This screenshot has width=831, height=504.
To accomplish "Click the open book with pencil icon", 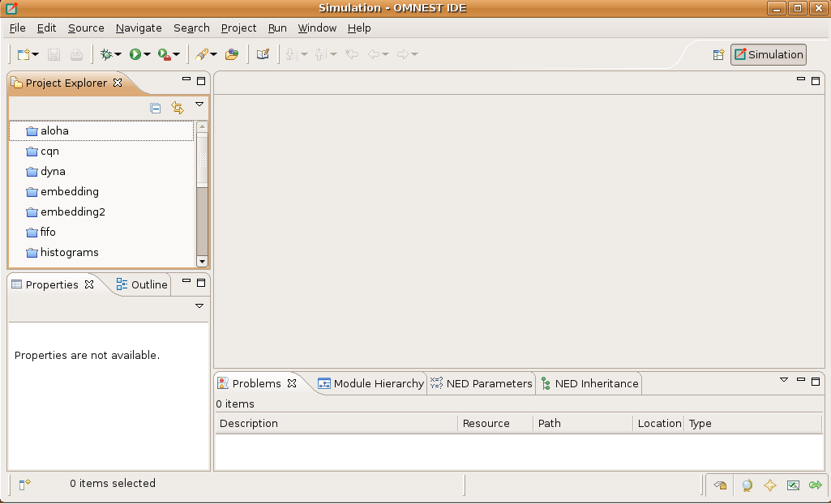I will pyautogui.click(x=263, y=54).
